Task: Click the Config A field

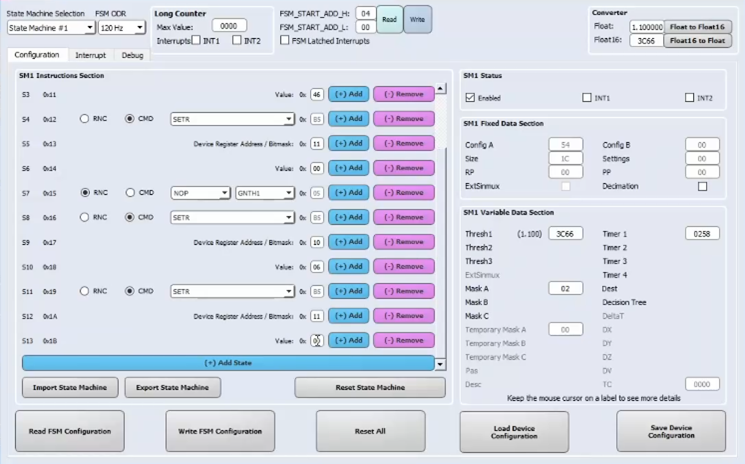Action: click(x=565, y=144)
